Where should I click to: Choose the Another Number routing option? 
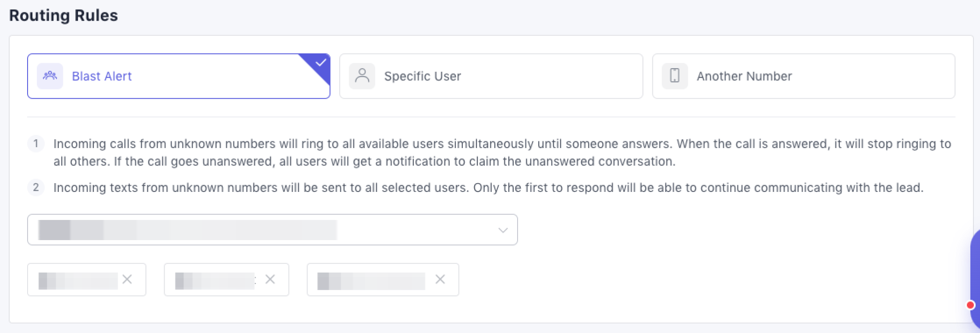(x=804, y=76)
